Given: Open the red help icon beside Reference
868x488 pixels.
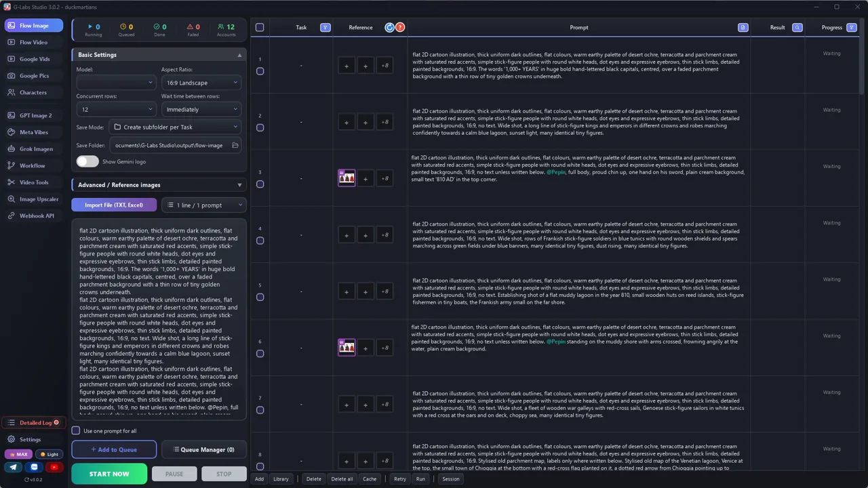Looking at the screenshot, I should click(400, 28).
